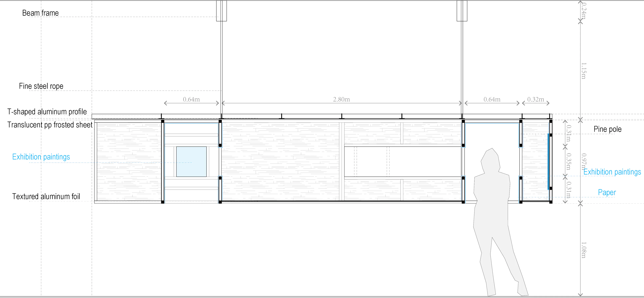Click the 2.80m dimension text

pyautogui.click(x=341, y=99)
